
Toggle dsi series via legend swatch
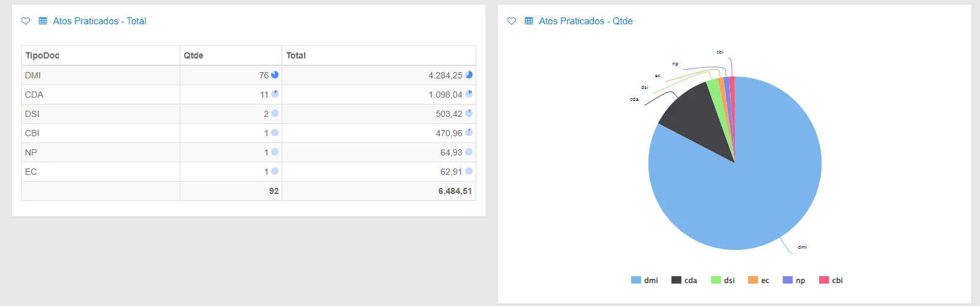716,280
